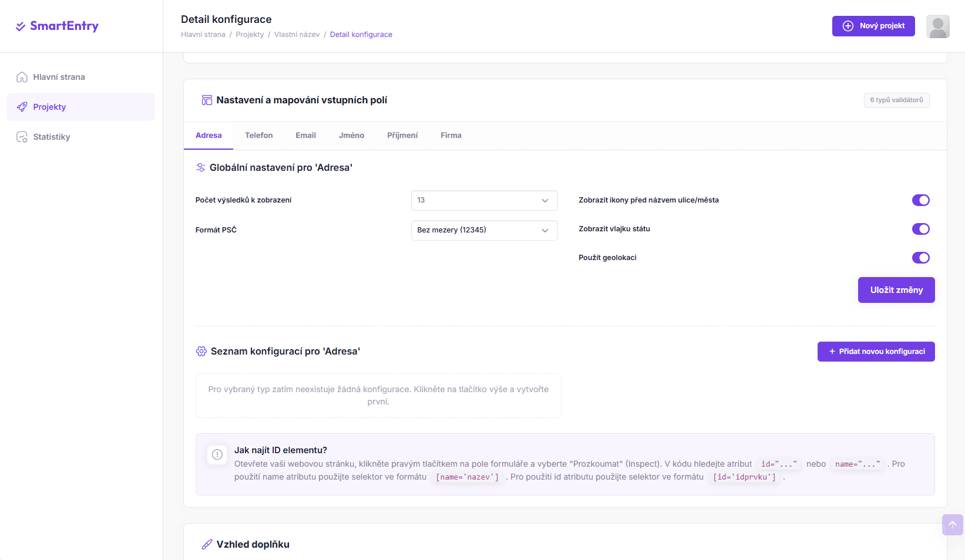The height and width of the screenshot is (560, 965).
Task: Open the user avatar profile menu
Action: point(937,26)
